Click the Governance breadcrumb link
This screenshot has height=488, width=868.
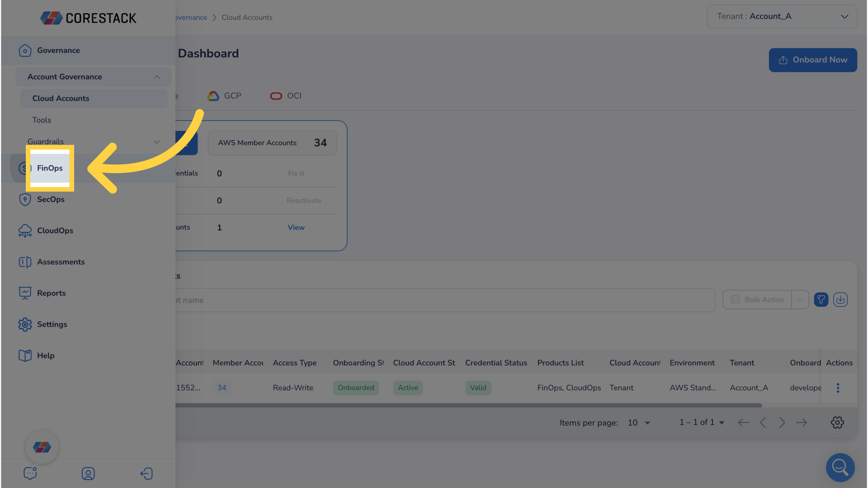[191, 18]
